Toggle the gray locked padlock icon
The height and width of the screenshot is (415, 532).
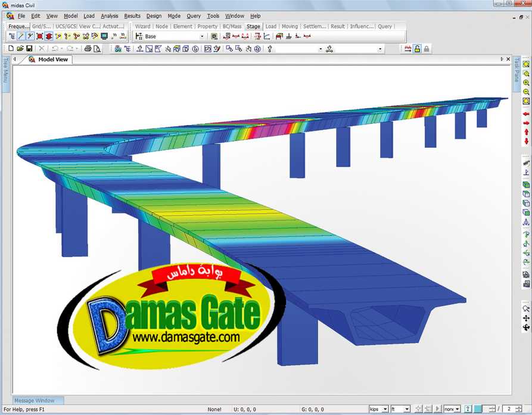tap(427, 49)
